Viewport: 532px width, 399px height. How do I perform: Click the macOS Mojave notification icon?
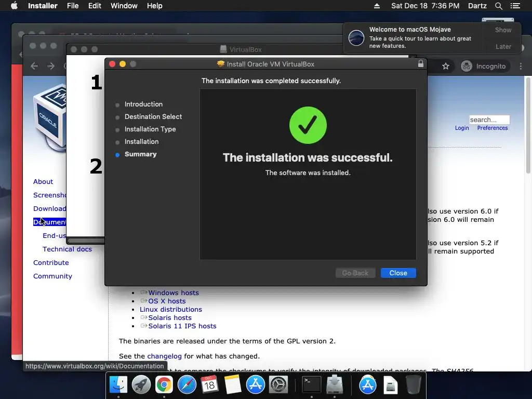[x=356, y=37]
